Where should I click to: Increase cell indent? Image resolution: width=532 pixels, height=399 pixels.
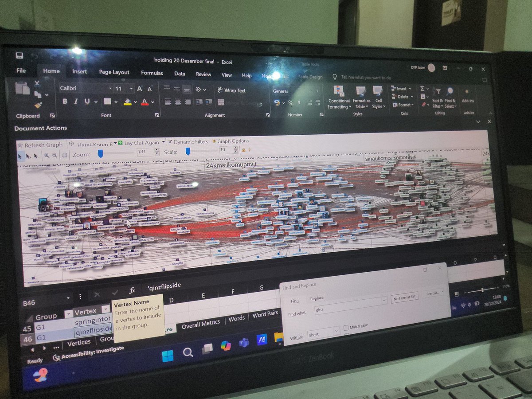[x=209, y=102]
